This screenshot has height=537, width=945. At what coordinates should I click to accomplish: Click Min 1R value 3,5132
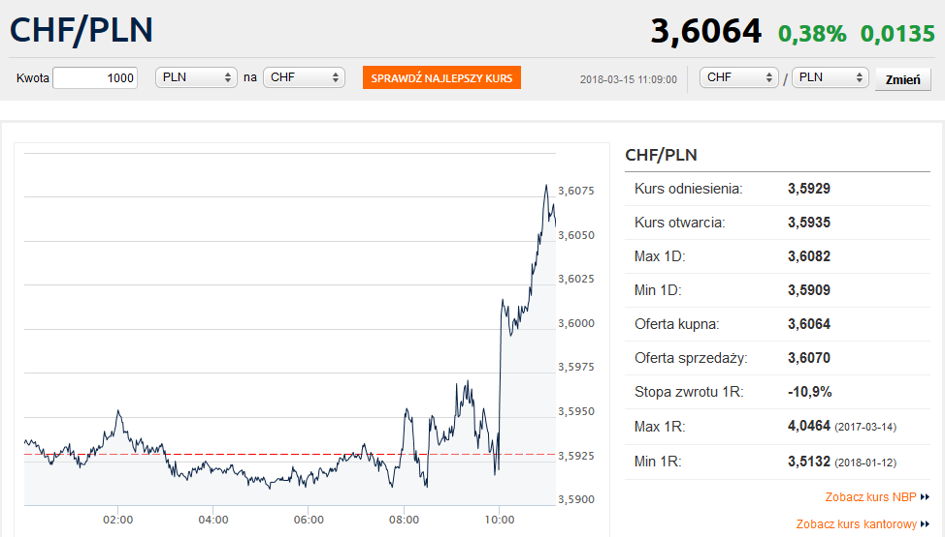click(809, 461)
